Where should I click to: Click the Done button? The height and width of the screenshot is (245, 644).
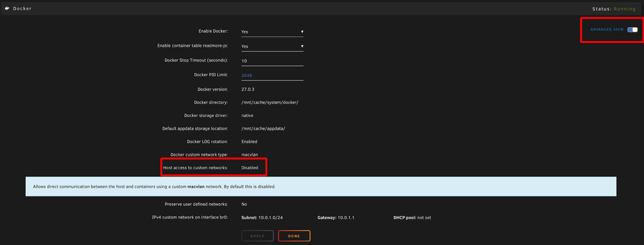click(294, 236)
